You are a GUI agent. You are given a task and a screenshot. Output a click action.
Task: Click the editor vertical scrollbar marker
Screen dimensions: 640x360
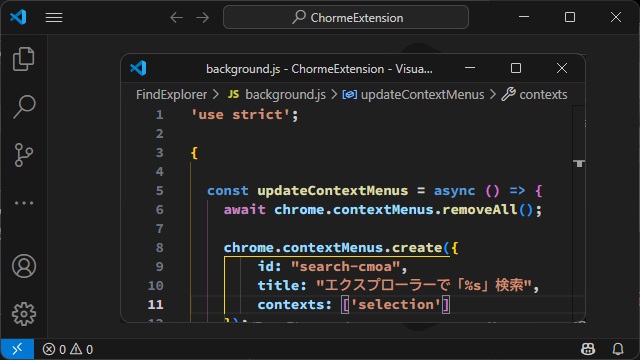point(579,164)
